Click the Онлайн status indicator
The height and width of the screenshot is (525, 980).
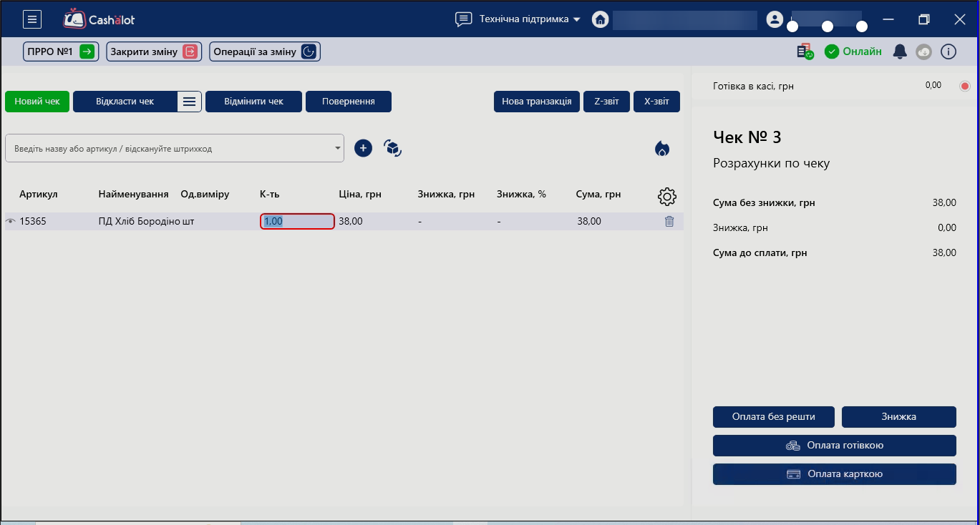click(853, 51)
